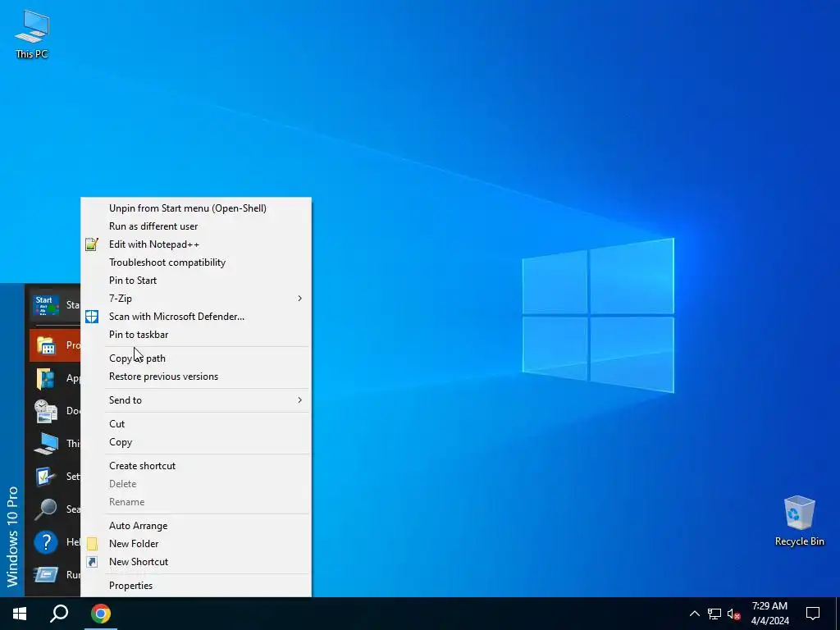
Task: Show hidden system tray icons
Action: 694,614
